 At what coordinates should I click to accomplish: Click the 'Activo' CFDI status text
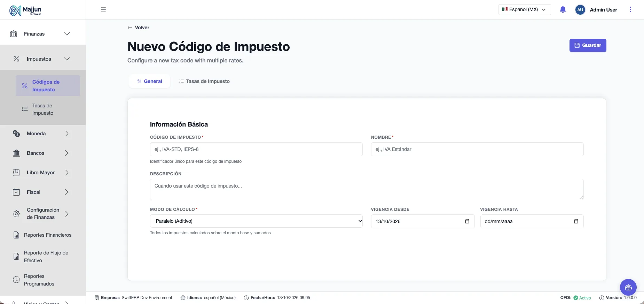coord(585,298)
